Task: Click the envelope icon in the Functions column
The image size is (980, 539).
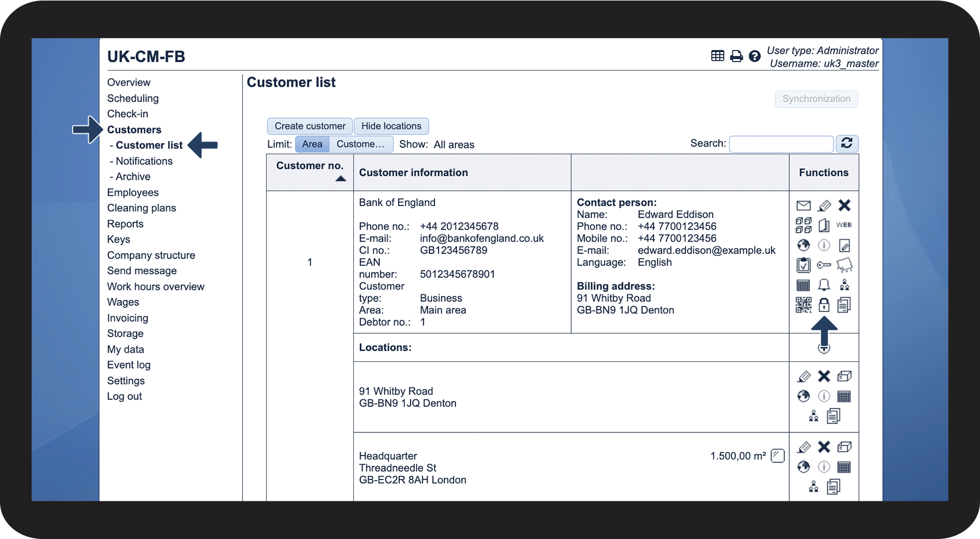Action: click(x=803, y=206)
